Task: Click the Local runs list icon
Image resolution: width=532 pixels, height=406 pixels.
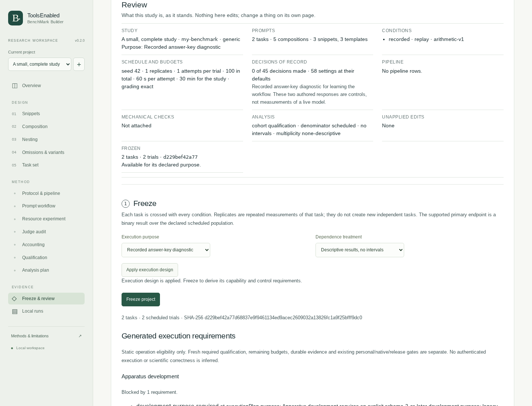Action: coord(15,312)
